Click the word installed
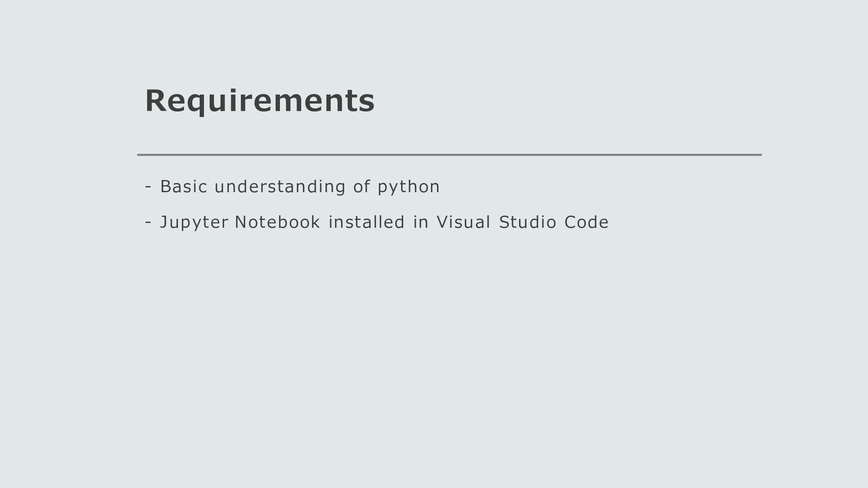This screenshot has width=868, height=488. (x=366, y=222)
